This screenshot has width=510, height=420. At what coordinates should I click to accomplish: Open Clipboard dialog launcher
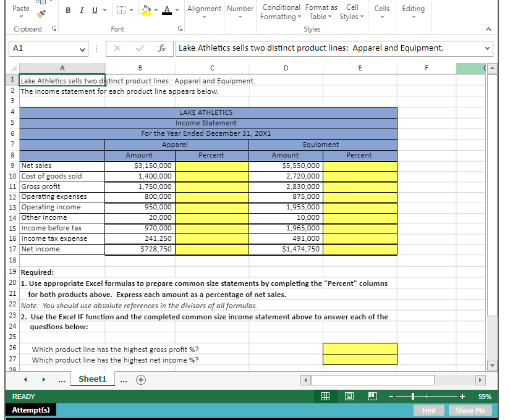(54, 29)
